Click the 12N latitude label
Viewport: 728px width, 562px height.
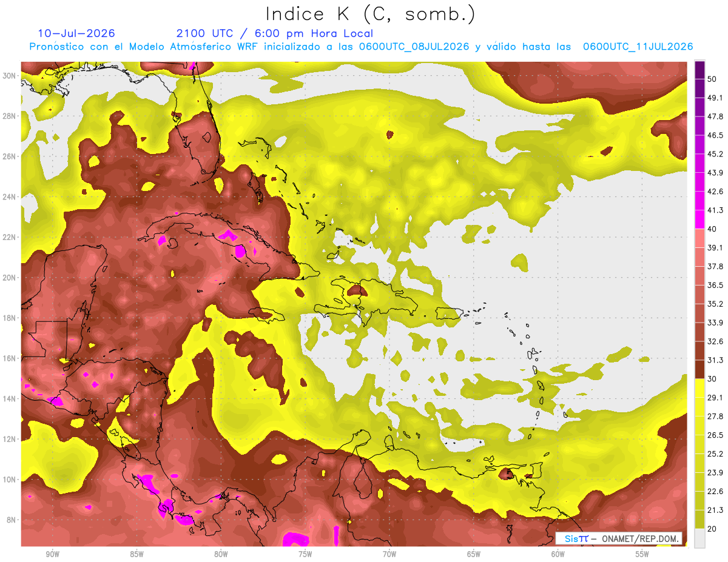coord(9,439)
